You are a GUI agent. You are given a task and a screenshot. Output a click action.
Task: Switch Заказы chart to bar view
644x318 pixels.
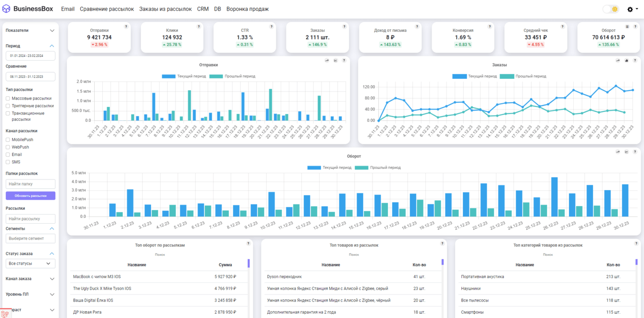tap(627, 61)
